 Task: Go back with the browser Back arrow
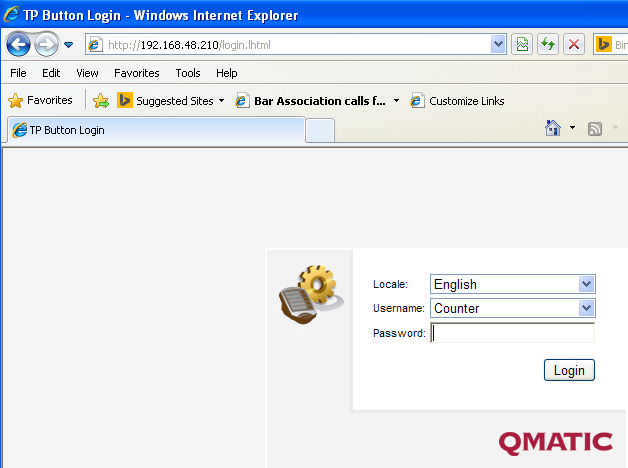(x=18, y=44)
